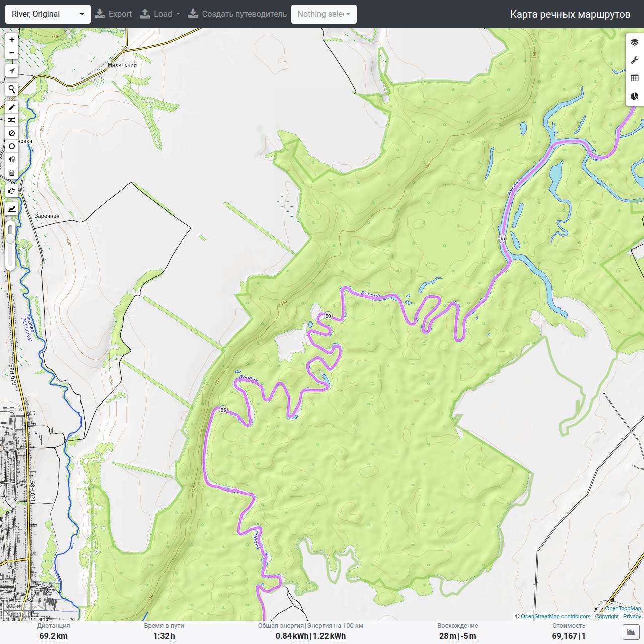Open the wrench settings panel
644x644 pixels.
pos(634,60)
